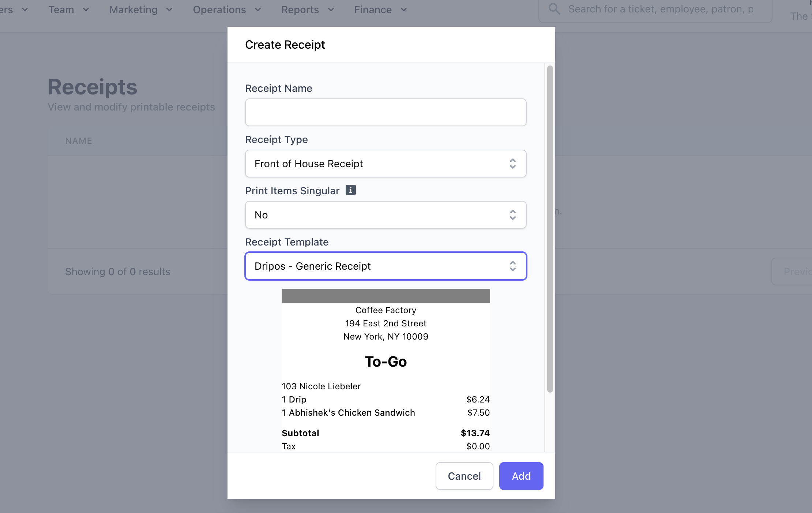
Task: Open the Finance menu
Action: [373, 10]
